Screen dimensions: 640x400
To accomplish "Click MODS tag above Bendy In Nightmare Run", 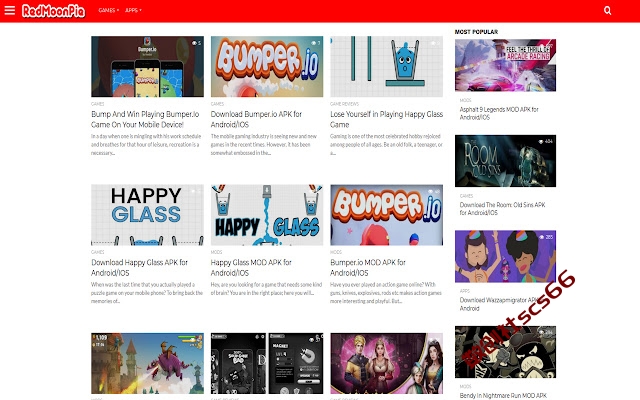I will pyautogui.click(x=465, y=386).
